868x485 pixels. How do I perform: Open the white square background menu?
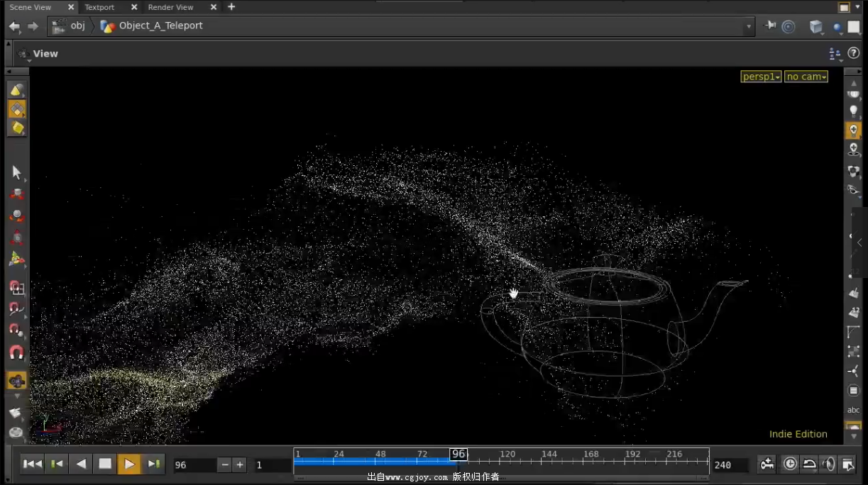[x=854, y=27]
